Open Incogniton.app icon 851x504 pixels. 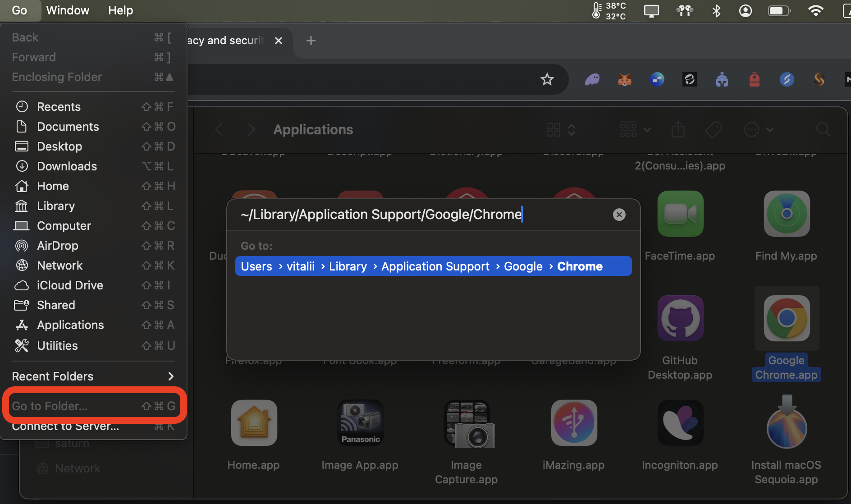click(680, 423)
